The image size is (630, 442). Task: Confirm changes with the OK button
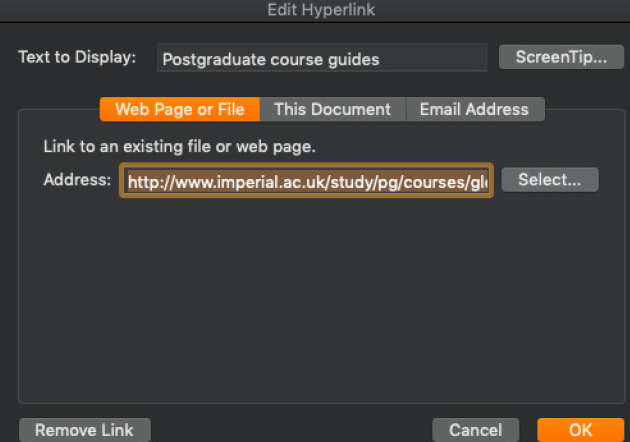[x=580, y=430]
